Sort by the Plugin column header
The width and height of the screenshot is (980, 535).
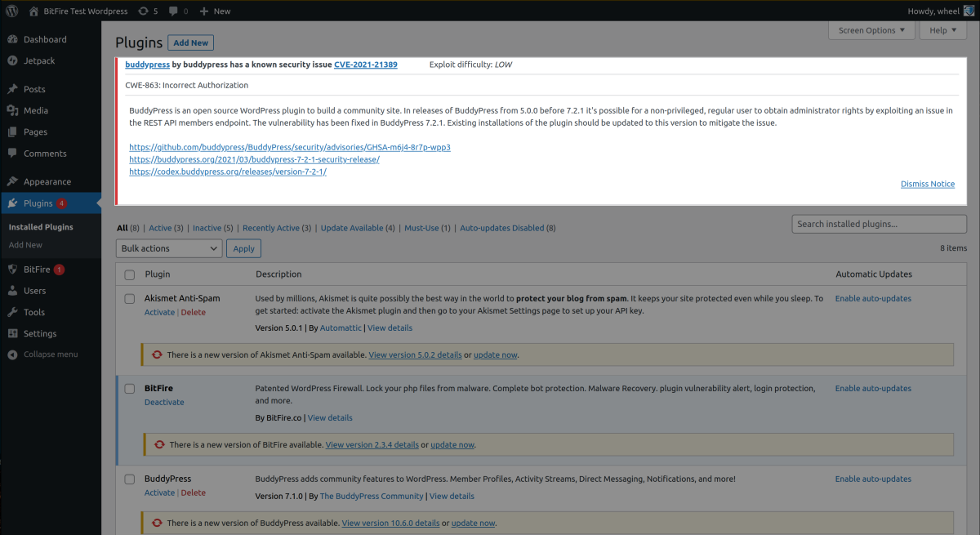[x=158, y=274]
